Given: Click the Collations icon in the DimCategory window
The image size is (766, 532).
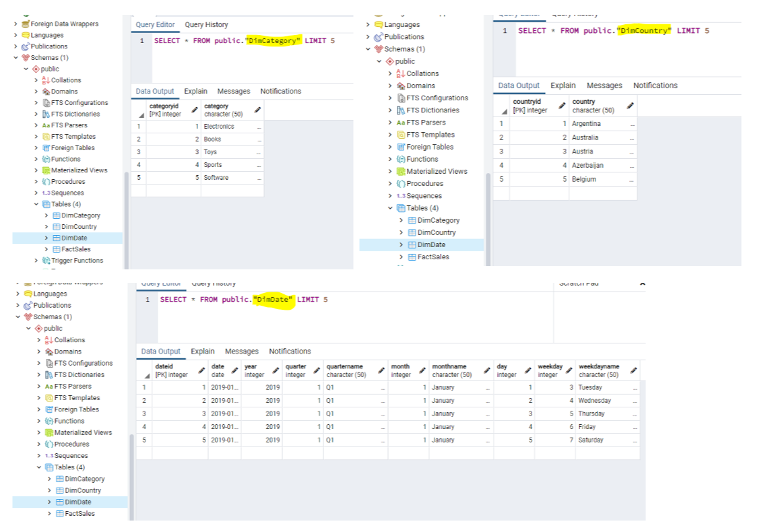Looking at the screenshot, I should tap(46, 80).
